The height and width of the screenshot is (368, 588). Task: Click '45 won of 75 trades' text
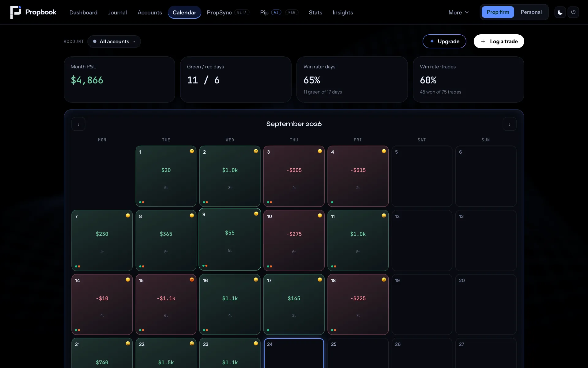click(x=440, y=92)
